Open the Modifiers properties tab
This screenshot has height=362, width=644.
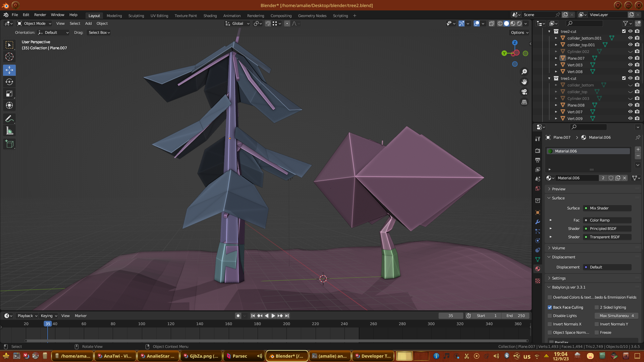click(538, 222)
